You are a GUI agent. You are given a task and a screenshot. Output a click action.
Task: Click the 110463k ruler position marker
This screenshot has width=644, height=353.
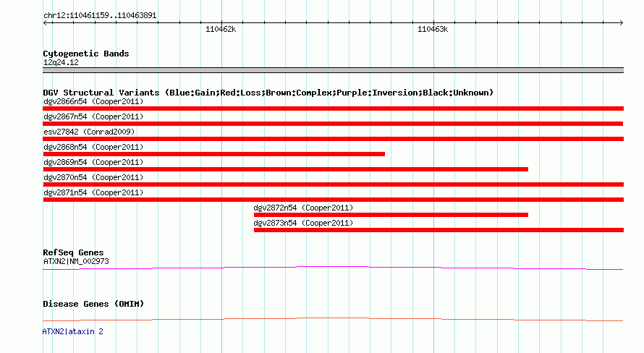pos(433,29)
